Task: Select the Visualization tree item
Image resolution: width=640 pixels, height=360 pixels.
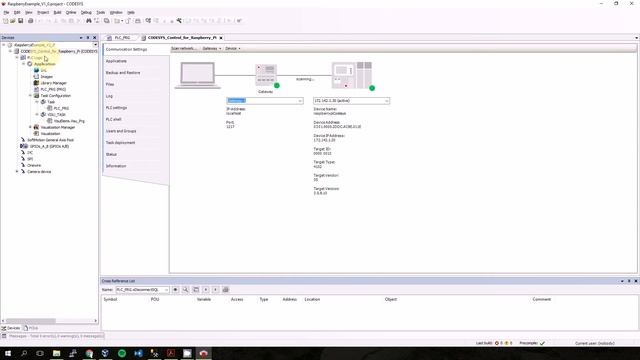Action: click(x=50, y=133)
